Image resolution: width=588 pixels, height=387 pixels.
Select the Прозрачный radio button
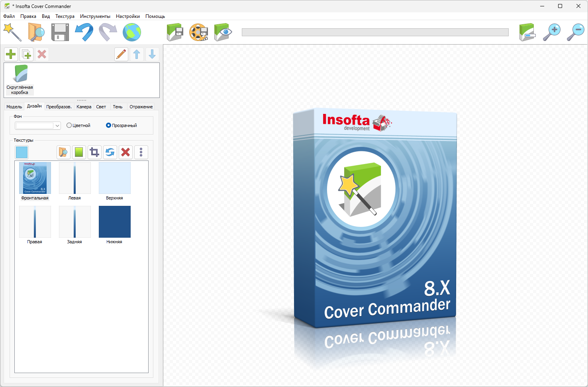point(122,125)
